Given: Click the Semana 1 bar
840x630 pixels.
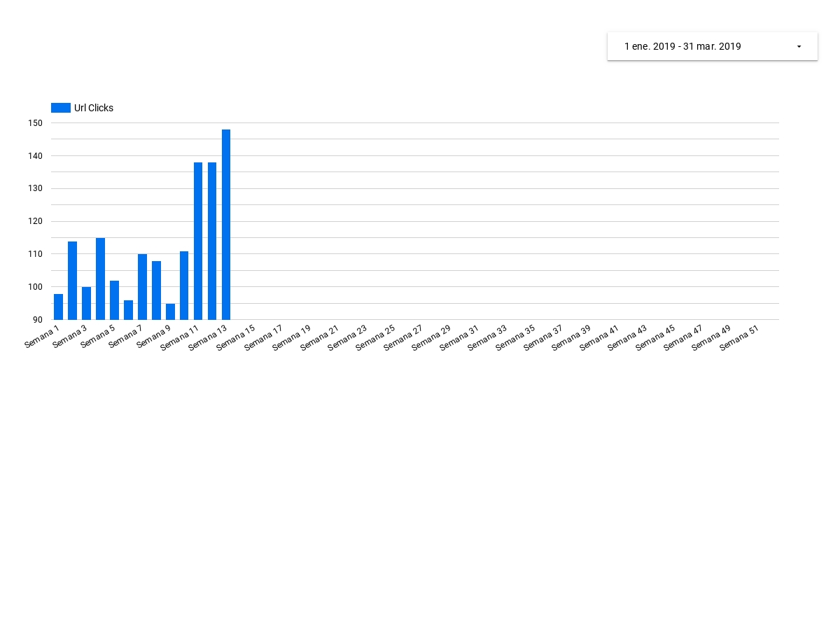Looking at the screenshot, I should [x=58, y=307].
